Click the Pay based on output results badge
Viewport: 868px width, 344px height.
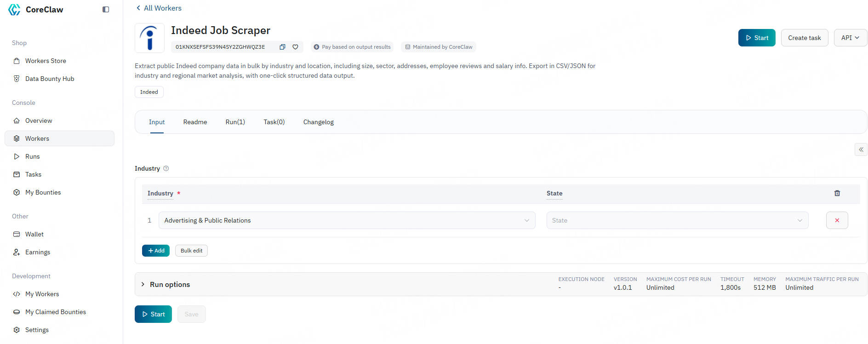coord(352,47)
